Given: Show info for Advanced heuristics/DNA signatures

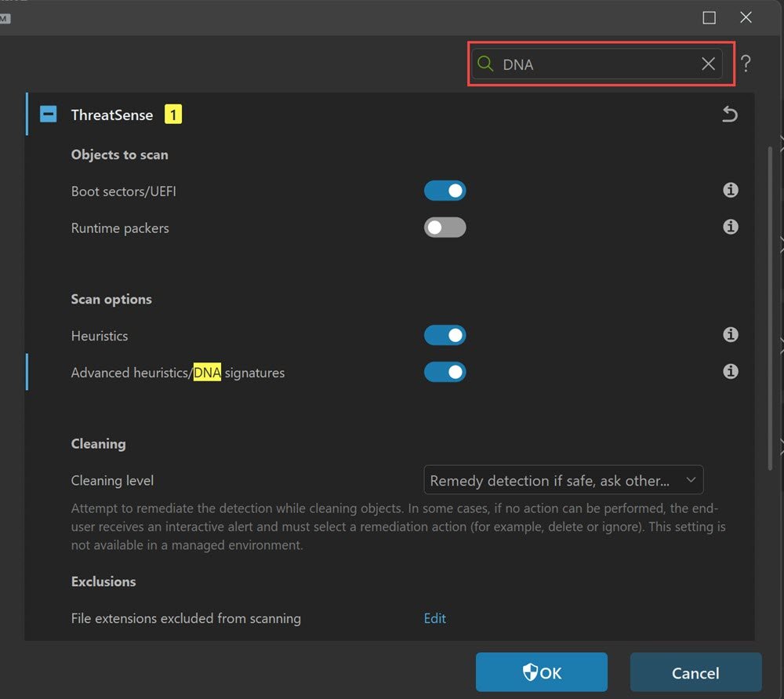Looking at the screenshot, I should (x=731, y=371).
